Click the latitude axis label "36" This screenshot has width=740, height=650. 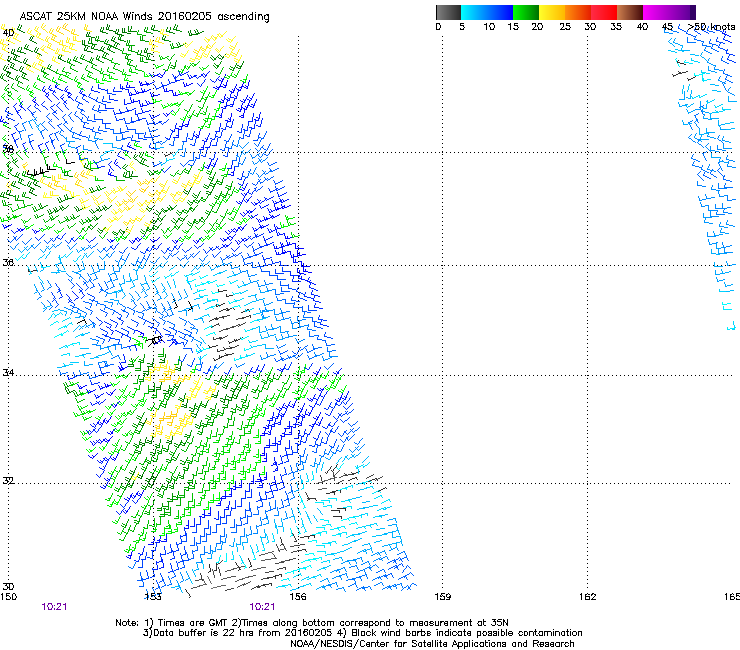click(8, 262)
